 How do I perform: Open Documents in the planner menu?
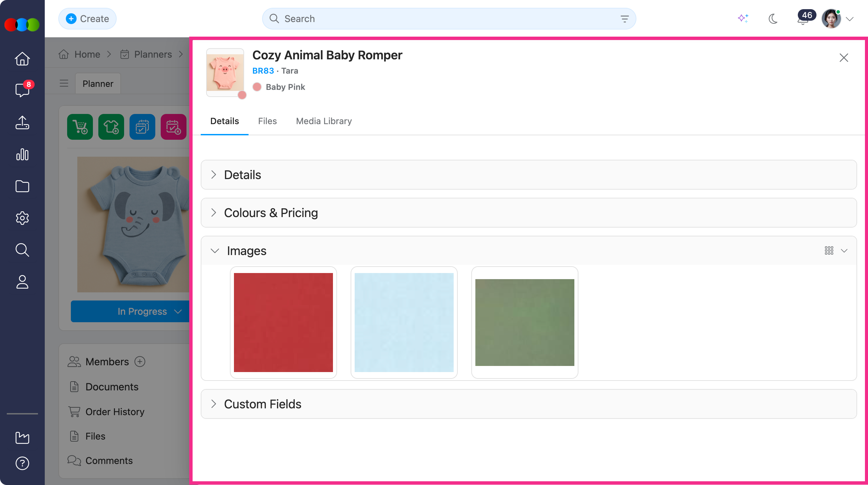point(112,387)
